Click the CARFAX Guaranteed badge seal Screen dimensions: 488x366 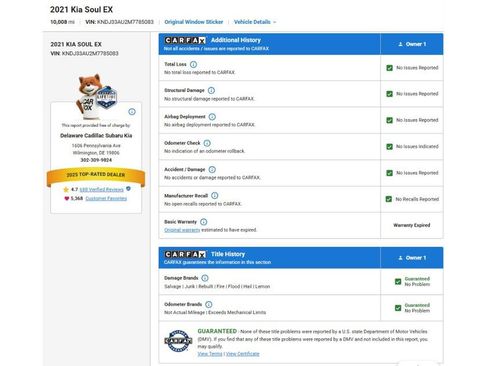pyautogui.click(x=178, y=341)
